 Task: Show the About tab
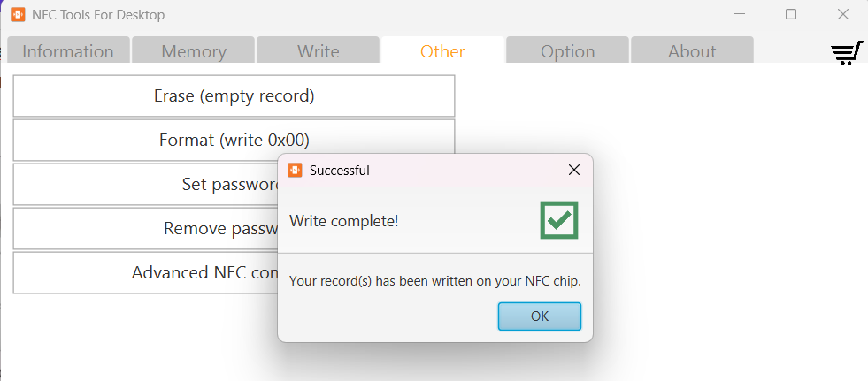click(692, 51)
